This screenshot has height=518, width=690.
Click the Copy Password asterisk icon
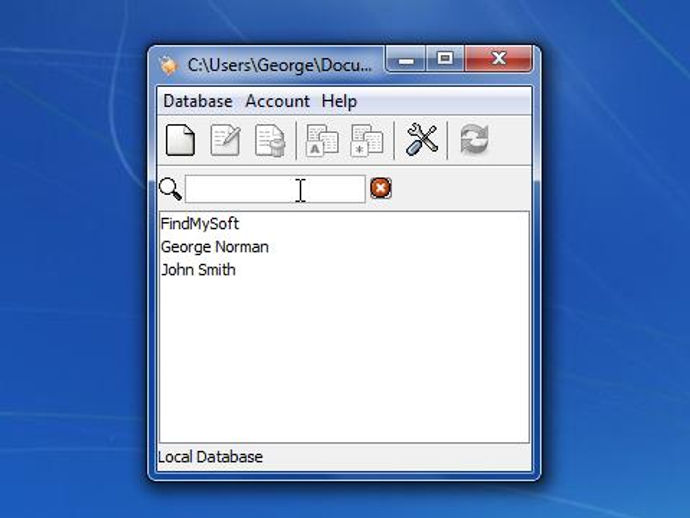click(367, 140)
